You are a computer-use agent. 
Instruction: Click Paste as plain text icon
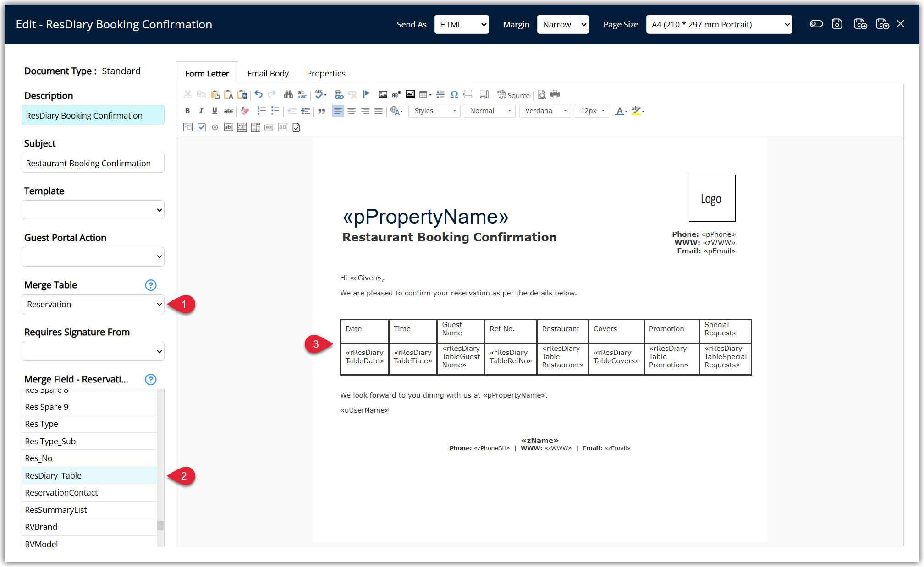point(228,94)
